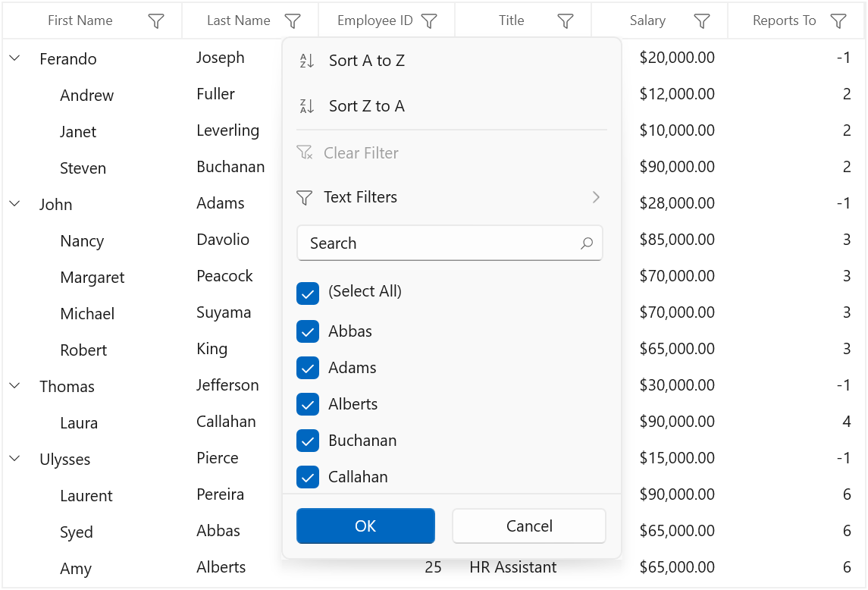This screenshot has width=868, height=590.
Task: Click the $85,000.00 salary cell
Action: coord(677,240)
